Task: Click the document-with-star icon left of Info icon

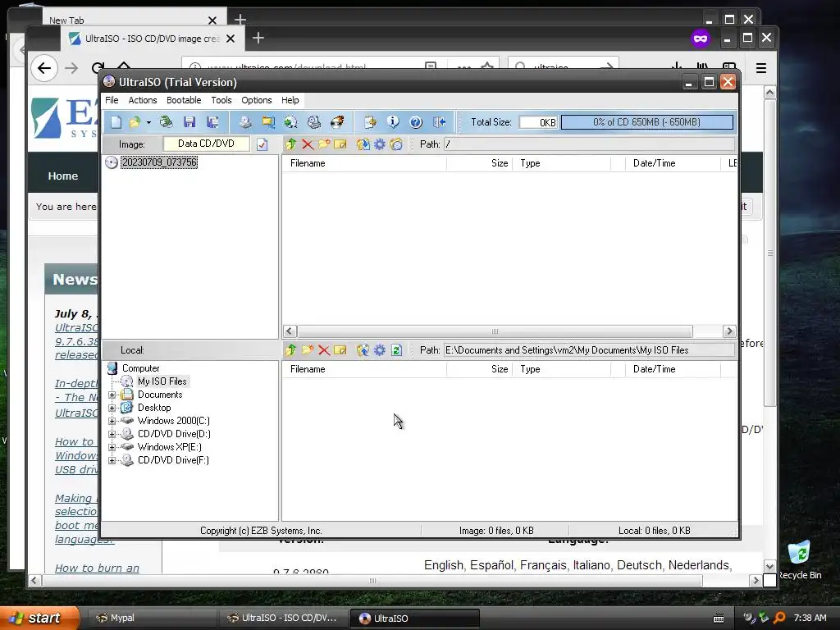Action: [370, 122]
